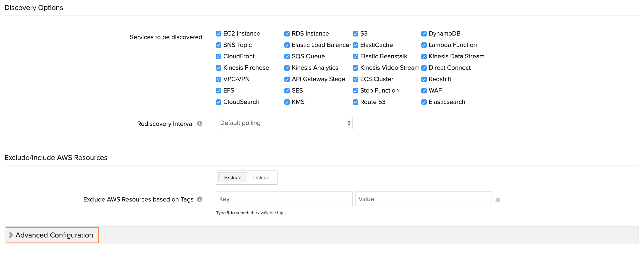The image size is (644, 253).
Task: Uncheck the Kinesis Firehose checkbox
Action: (x=218, y=68)
